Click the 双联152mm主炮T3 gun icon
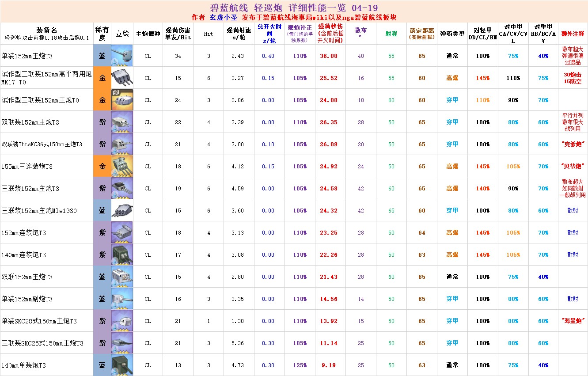588x376 pixels. coord(122,277)
